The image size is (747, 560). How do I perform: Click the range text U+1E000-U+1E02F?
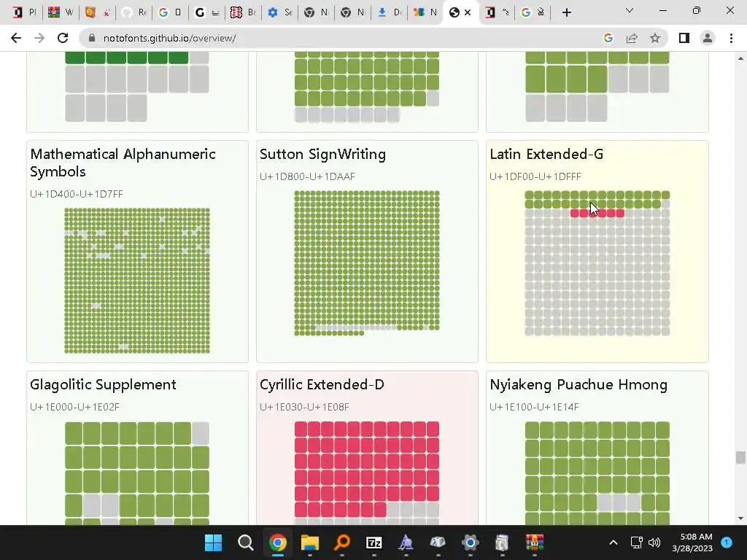coord(75,407)
